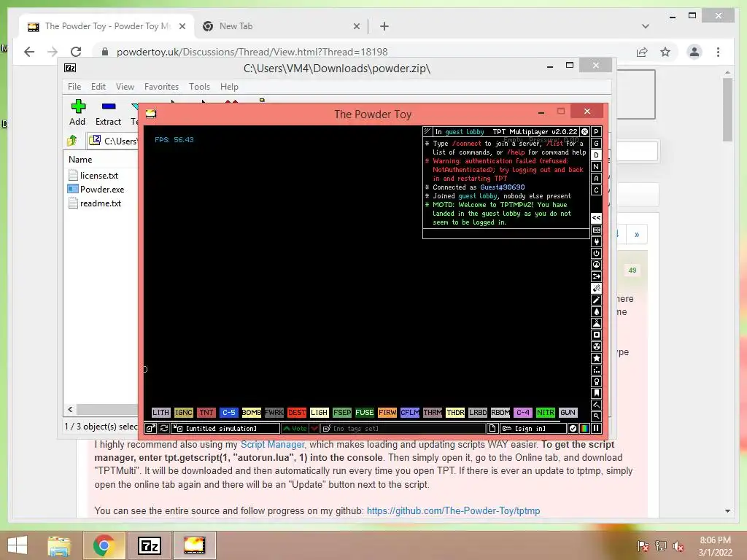Screen dimensions: 747x560
Task: Open the Powered Materials power icon
Action: click(x=596, y=253)
